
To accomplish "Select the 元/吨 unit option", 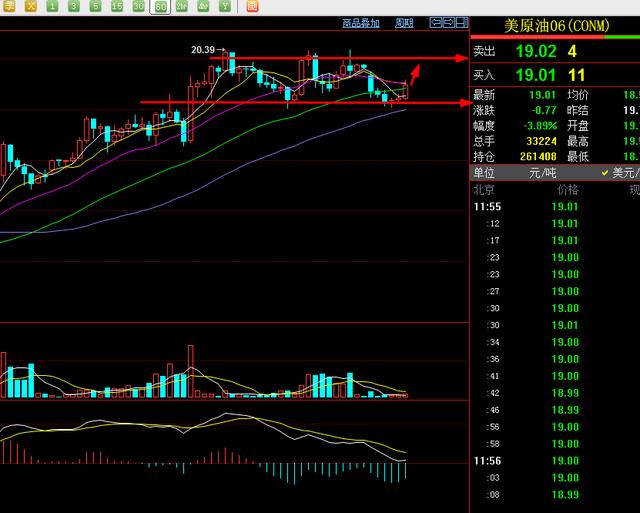I will click(x=543, y=173).
